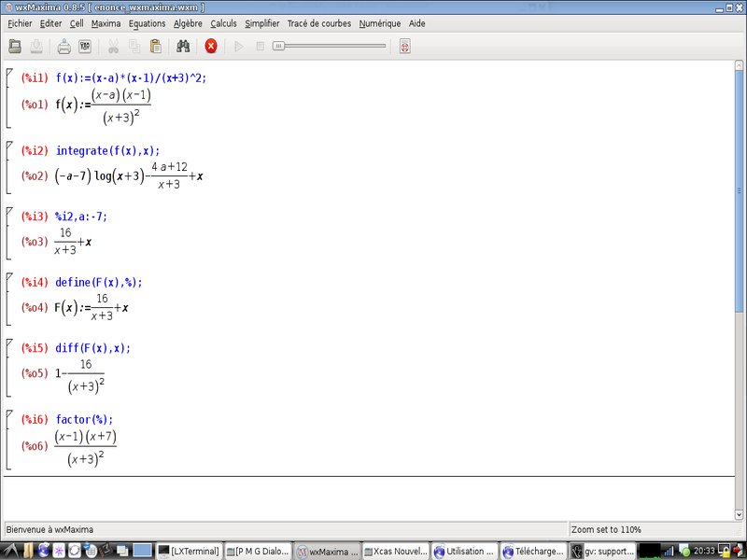The width and height of the screenshot is (747, 560).
Task: Click the Find binoculars icon
Action: (184, 46)
